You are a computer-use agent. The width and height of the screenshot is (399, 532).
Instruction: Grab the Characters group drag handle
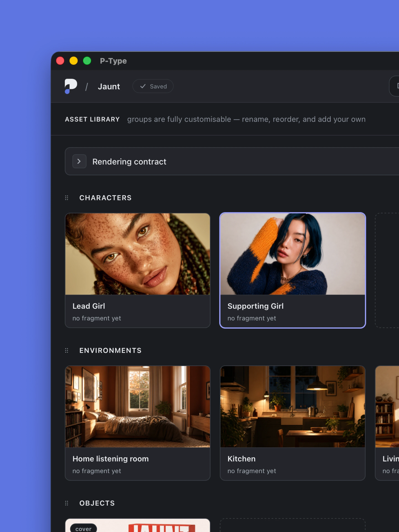tap(67, 198)
